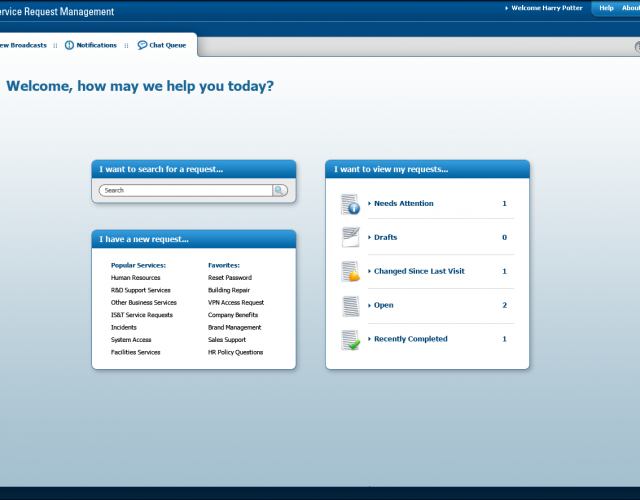Screen dimensions: 640x500
Task: Click the Drafts document icon
Action: pos(351,237)
